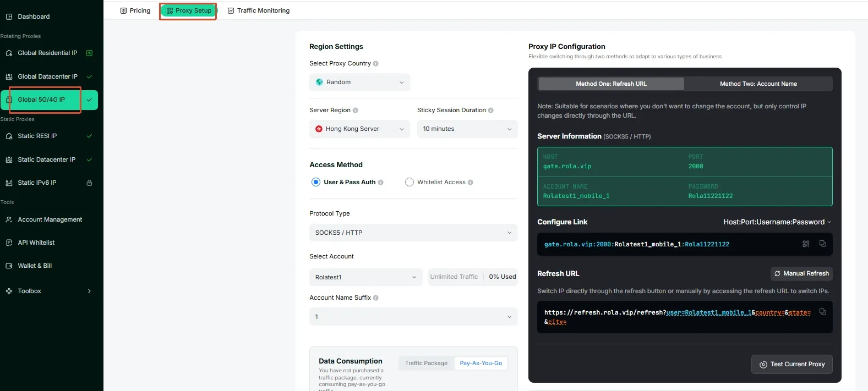Open the SOCKS5 / HTTP protocol dropdown
This screenshot has width=868, height=391.
(x=413, y=233)
